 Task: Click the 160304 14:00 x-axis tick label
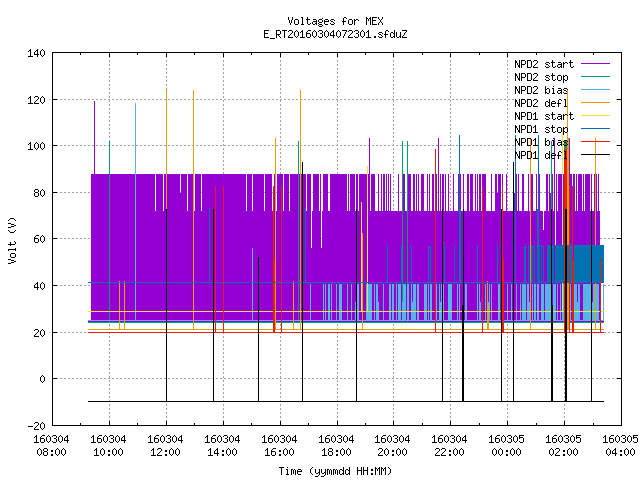(x=222, y=446)
